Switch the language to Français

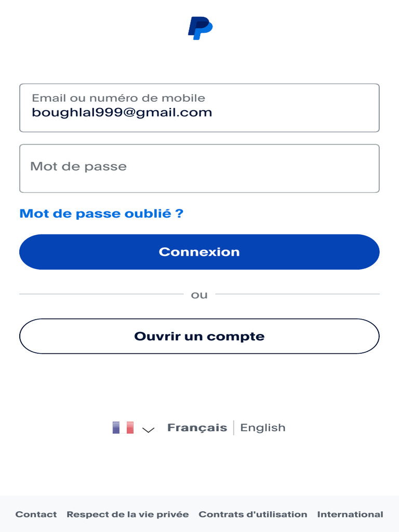197,428
